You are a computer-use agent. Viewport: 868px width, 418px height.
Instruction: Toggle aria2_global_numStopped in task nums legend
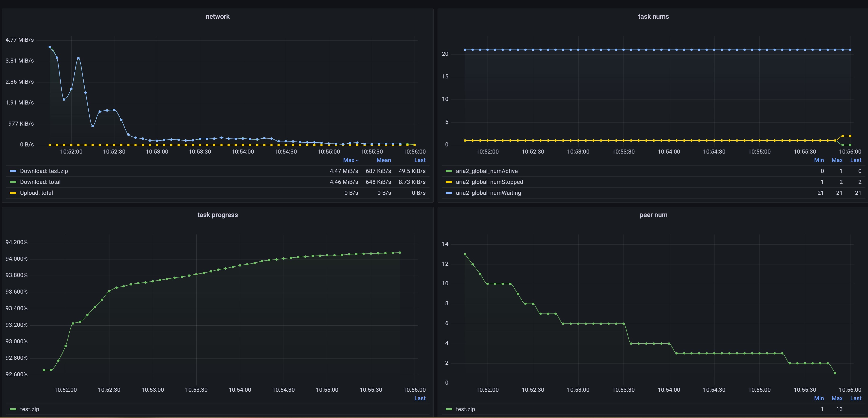click(489, 182)
